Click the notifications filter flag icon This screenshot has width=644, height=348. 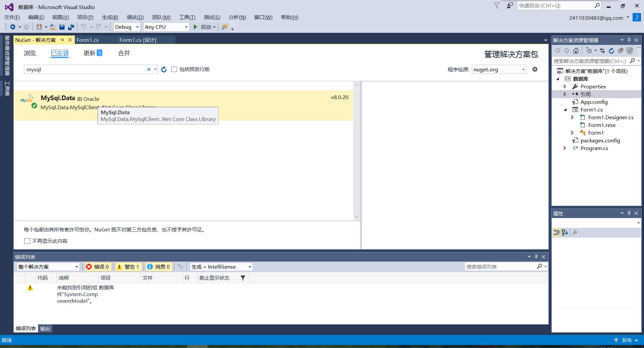(x=497, y=6)
